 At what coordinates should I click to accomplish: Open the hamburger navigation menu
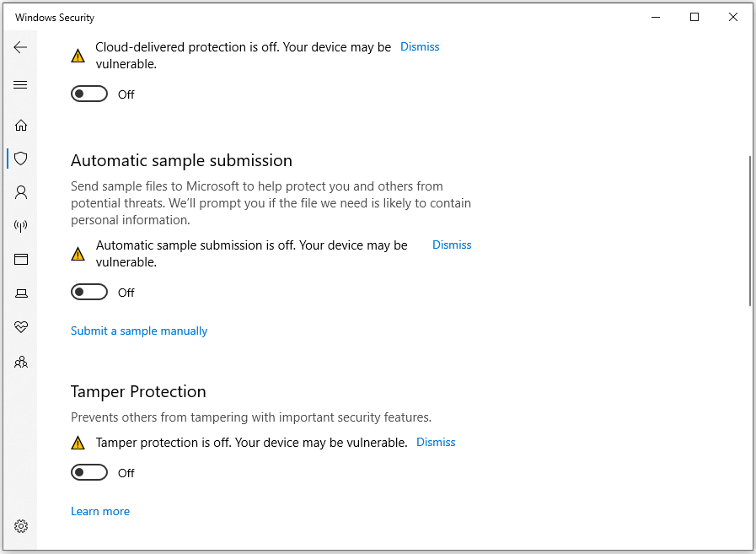tap(21, 85)
